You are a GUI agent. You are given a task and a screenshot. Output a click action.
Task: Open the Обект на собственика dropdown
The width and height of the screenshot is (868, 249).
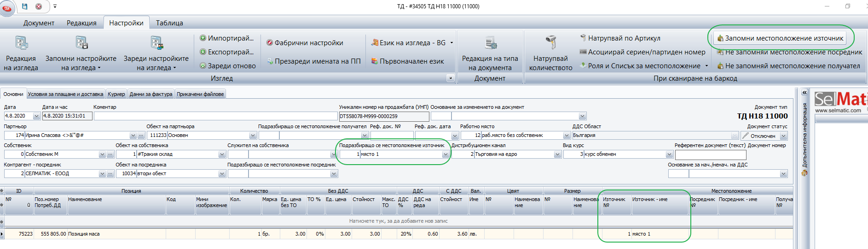[222, 154]
